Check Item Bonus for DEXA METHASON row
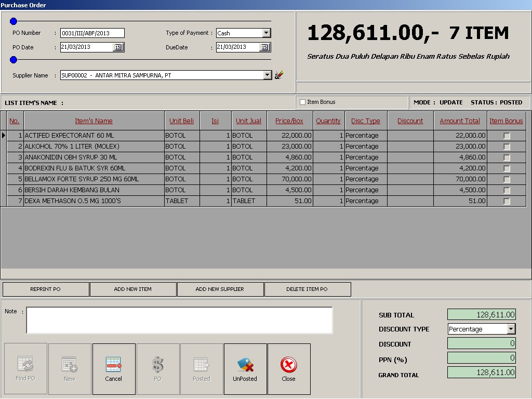This screenshot has width=532, height=399. 507,201
